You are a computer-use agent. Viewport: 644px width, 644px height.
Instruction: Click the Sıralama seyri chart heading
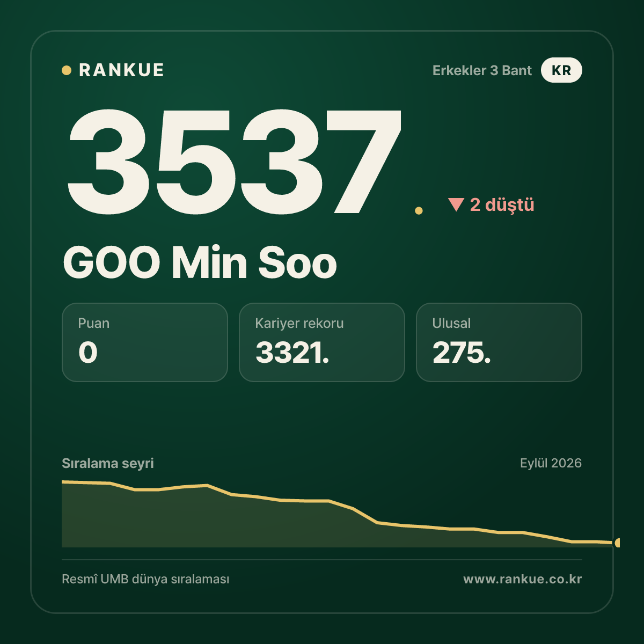pos(108,463)
